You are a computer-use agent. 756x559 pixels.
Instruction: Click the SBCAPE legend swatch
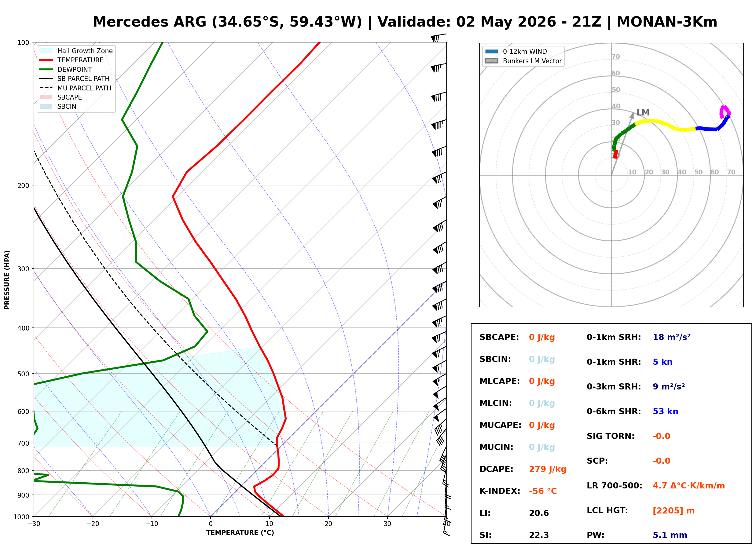46,97
